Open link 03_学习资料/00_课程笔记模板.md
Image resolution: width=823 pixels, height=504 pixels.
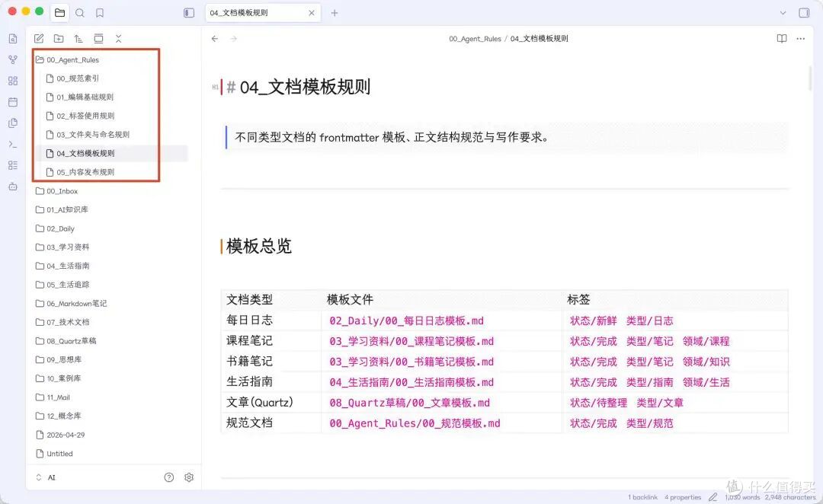click(411, 341)
